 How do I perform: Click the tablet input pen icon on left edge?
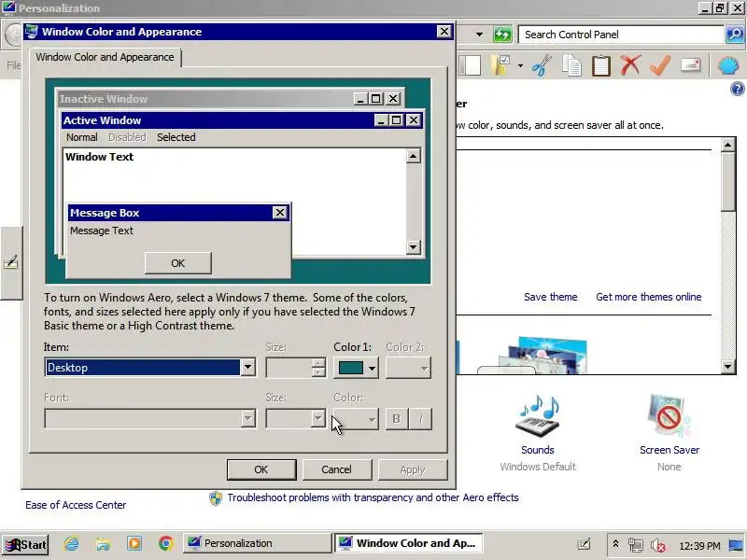coord(11,262)
